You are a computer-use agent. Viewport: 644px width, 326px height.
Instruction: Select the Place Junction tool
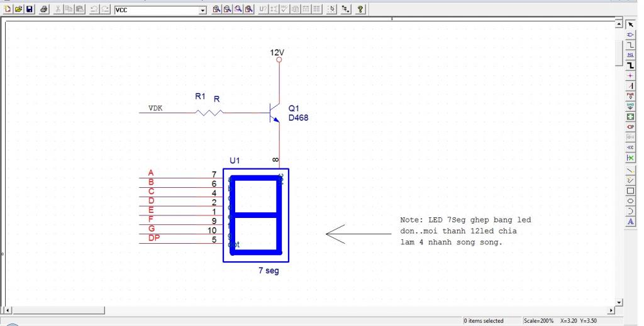(630, 76)
